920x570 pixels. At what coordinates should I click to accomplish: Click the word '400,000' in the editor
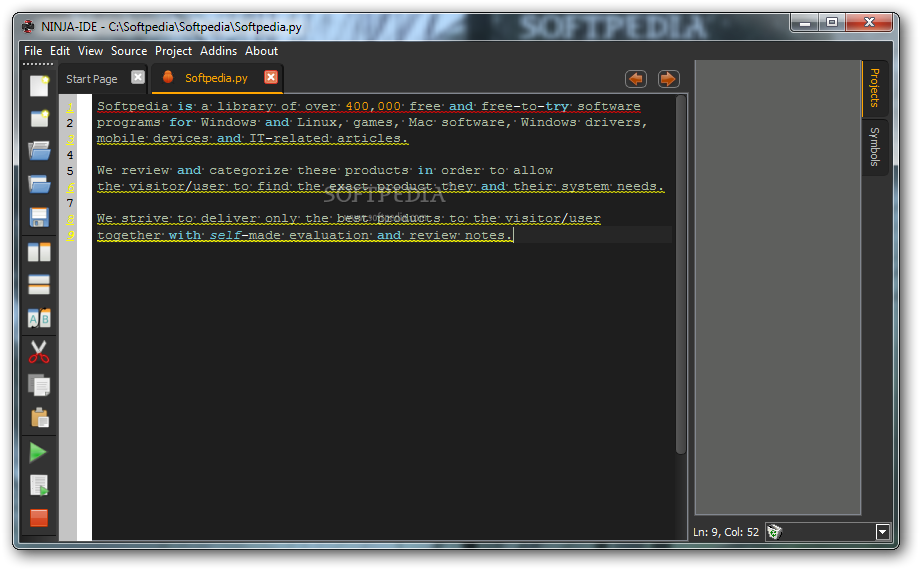pyautogui.click(x=373, y=106)
